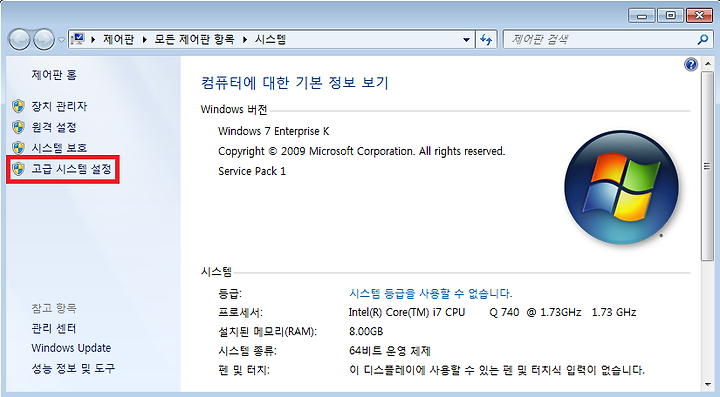Viewport: 720px width, 397px height.
Task: Click the heading 컴퓨터에 대한 기본 정보 보기
Action: point(295,83)
